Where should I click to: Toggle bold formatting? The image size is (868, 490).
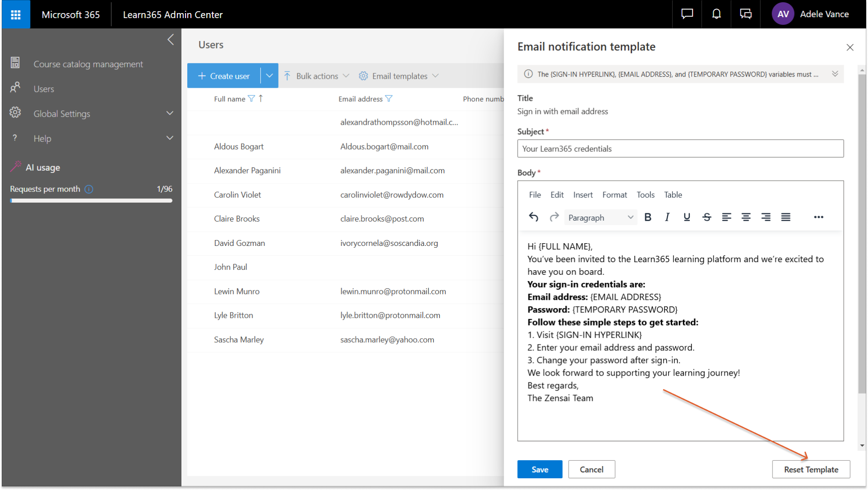[x=648, y=218]
